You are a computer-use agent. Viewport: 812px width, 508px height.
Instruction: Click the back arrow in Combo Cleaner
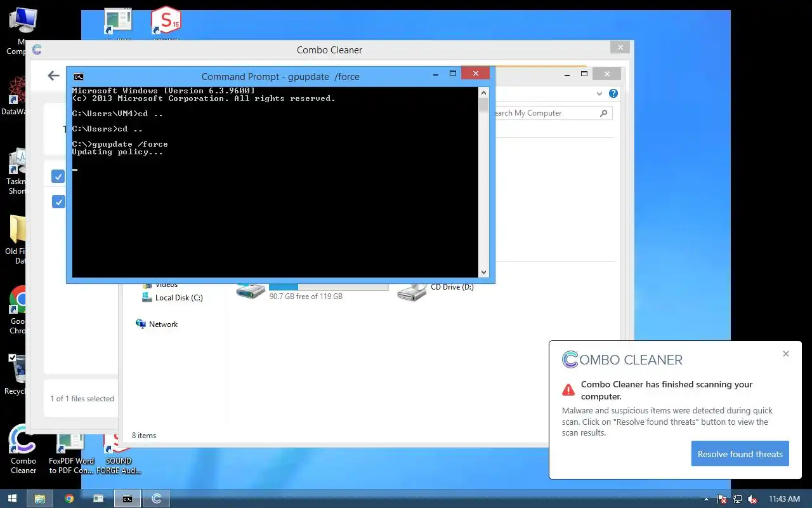[x=53, y=76]
